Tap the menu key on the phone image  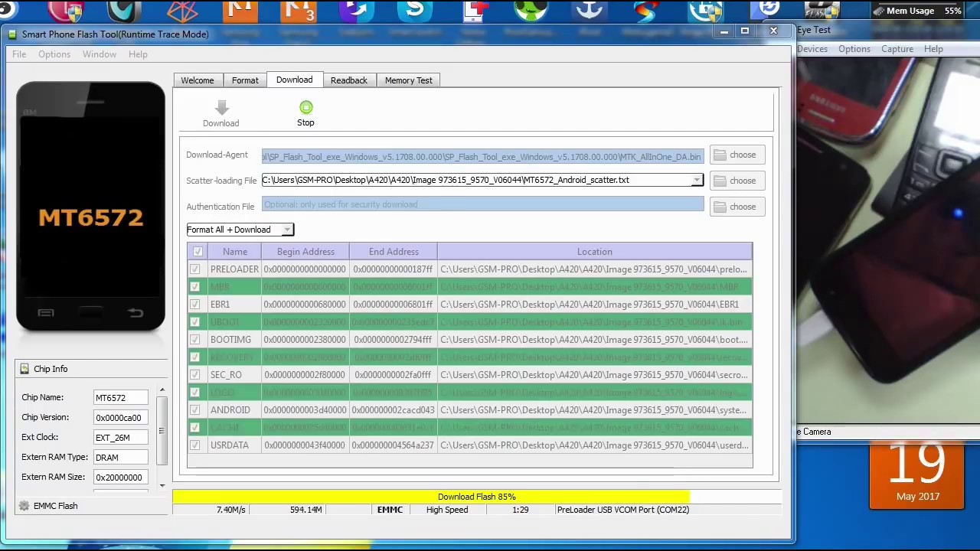45,312
